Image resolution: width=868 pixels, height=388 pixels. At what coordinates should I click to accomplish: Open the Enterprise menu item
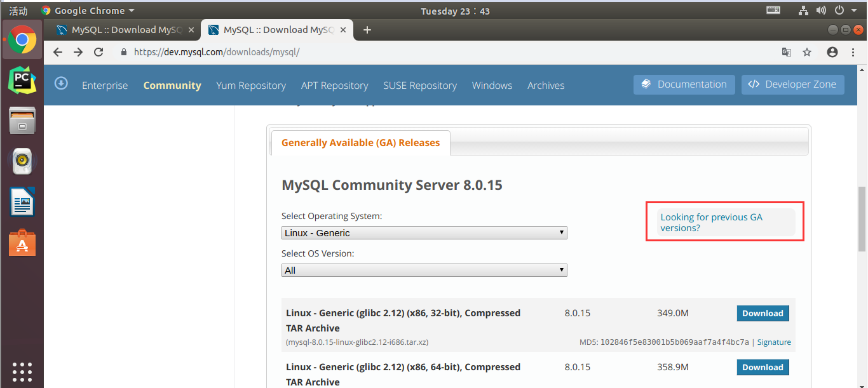(105, 86)
